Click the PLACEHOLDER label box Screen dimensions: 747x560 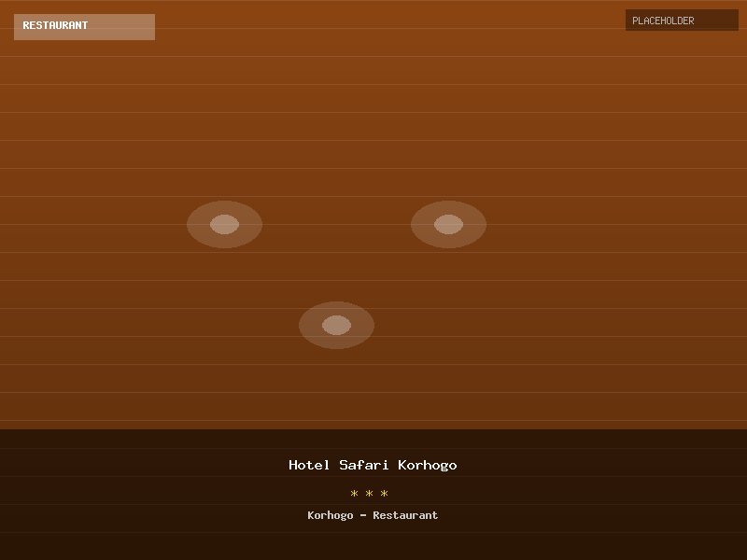pyautogui.click(x=681, y=21)
